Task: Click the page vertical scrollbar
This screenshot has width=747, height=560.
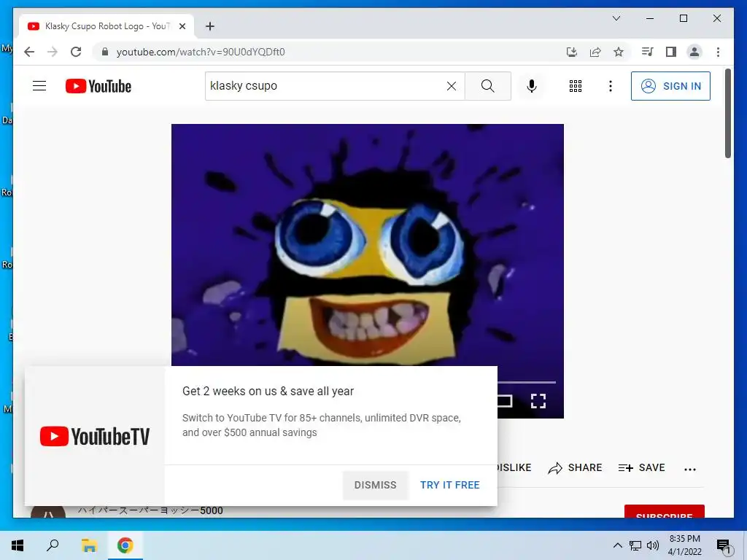Action: [727, 113]
